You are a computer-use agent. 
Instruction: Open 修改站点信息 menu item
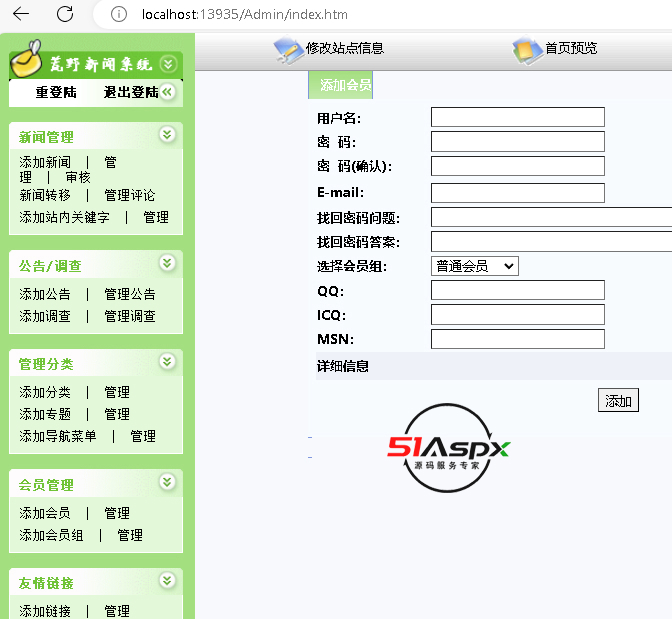click(345, 48)
